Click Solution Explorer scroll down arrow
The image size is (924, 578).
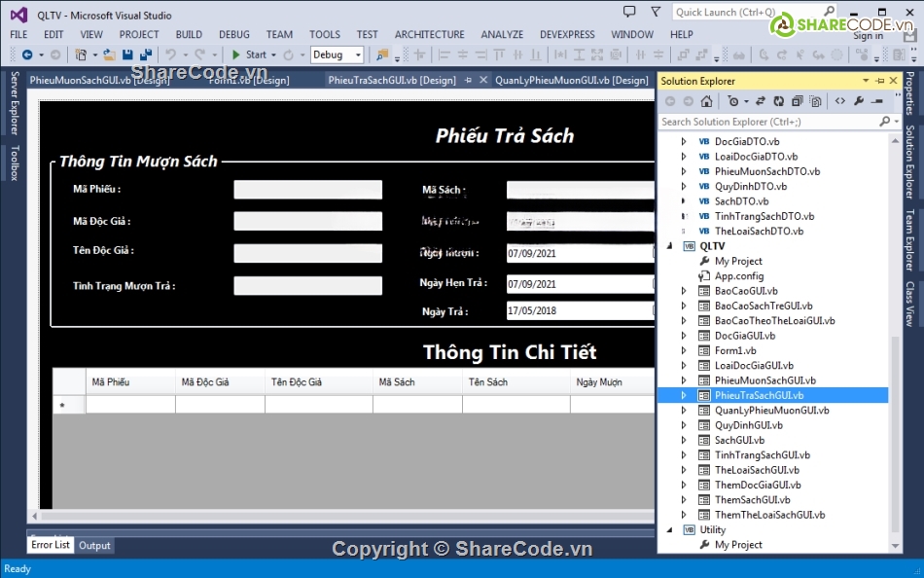pyautogui.click(x=895, y=546)
